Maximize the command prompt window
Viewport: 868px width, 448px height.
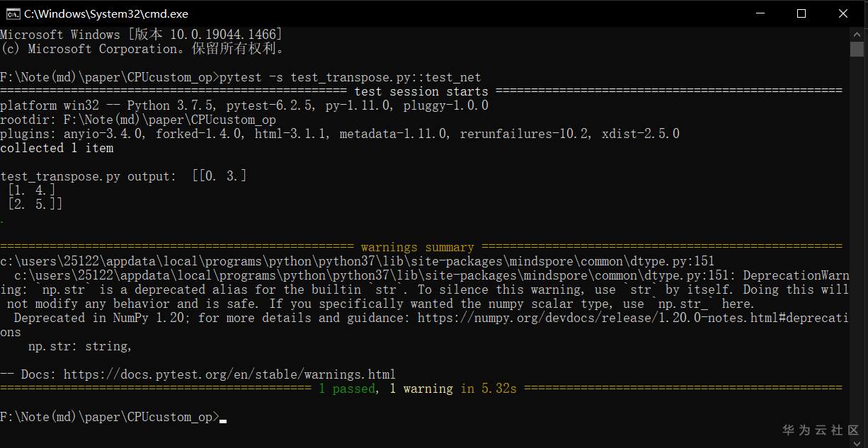pyautogui.click(x=801, y=13)
